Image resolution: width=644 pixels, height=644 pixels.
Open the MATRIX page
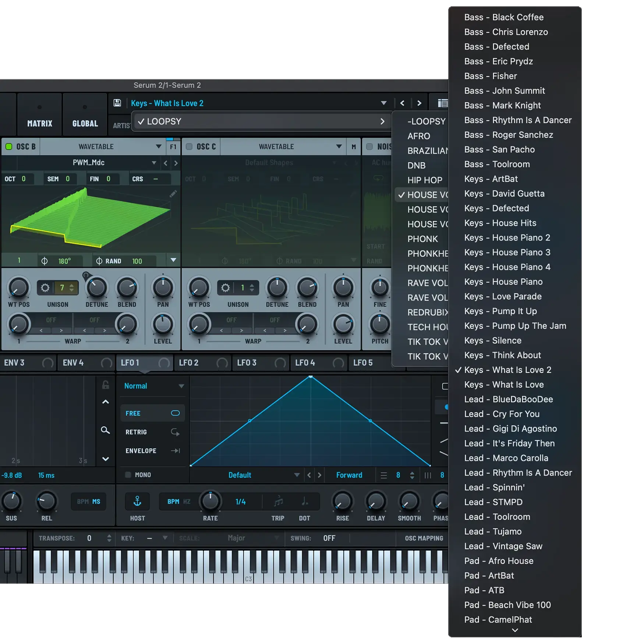pos(39,123)
